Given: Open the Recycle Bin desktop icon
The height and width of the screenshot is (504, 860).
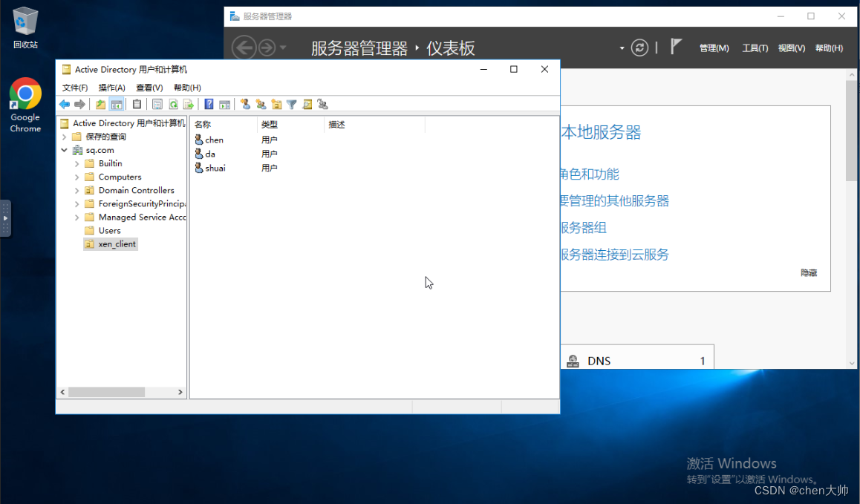Looking at the screenshot, I should pyautogui.click(x=25, y=27).
